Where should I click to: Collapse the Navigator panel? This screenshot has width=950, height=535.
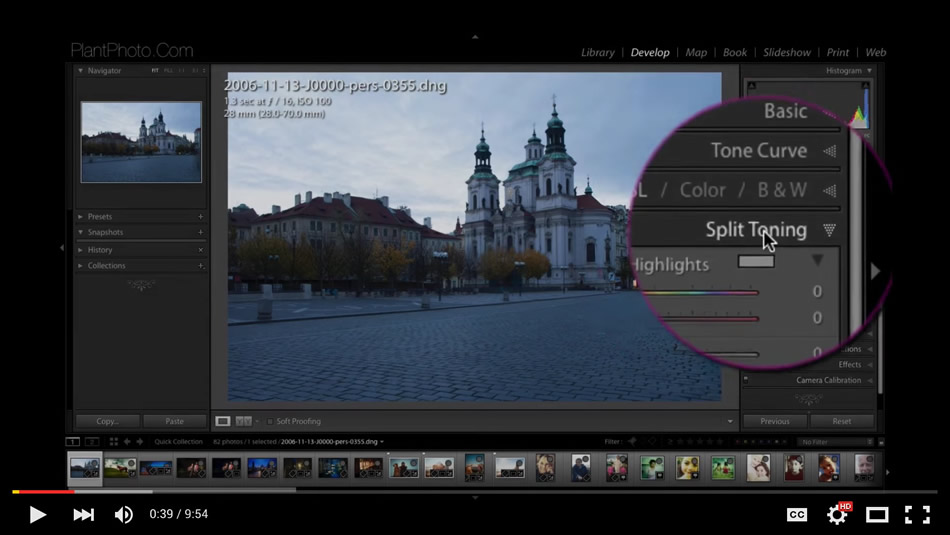(80, 70)
